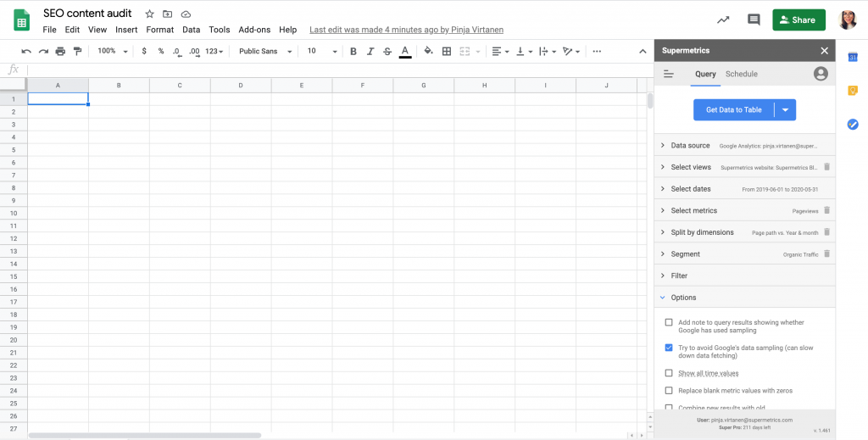This screenshot has width=868, height=440.
Task: Click the print icon in toolbar
Action: 60,52
